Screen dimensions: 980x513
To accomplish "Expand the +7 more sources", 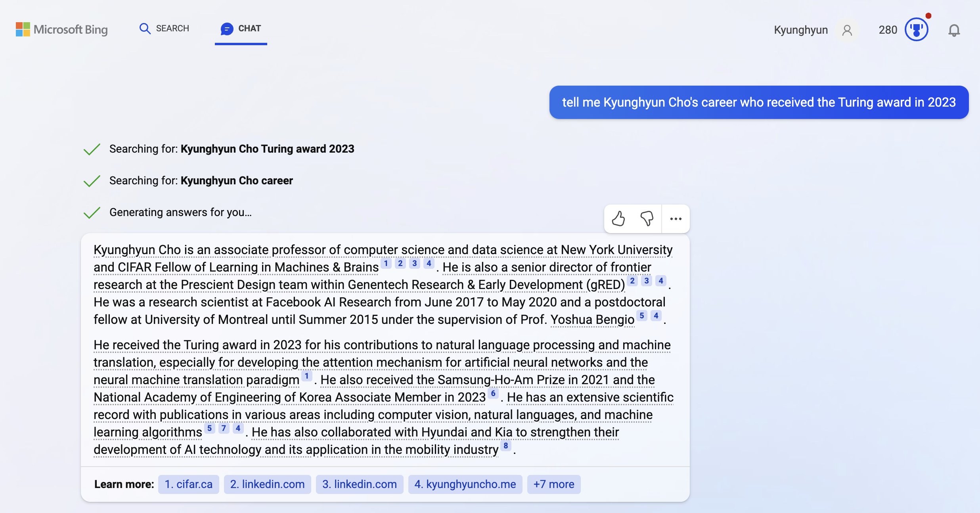I will pyautogui.click(x=553, y=484).
